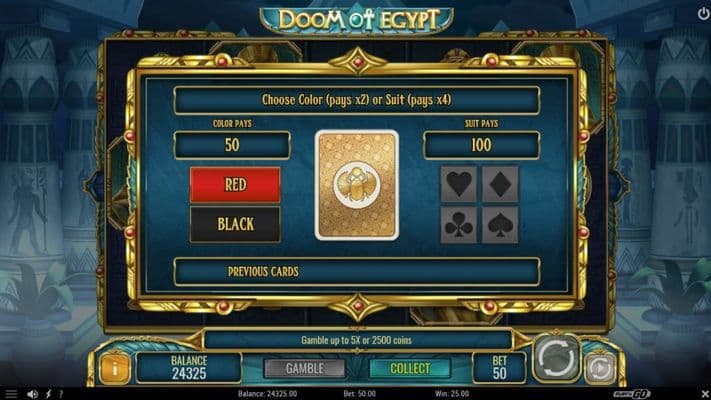Pick the clubs suit
This screenshot has width=711, height=400.
coord(459,225)
